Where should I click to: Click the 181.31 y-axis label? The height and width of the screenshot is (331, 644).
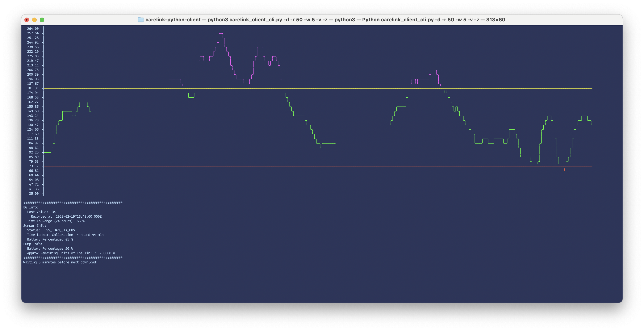pos(33,88)
